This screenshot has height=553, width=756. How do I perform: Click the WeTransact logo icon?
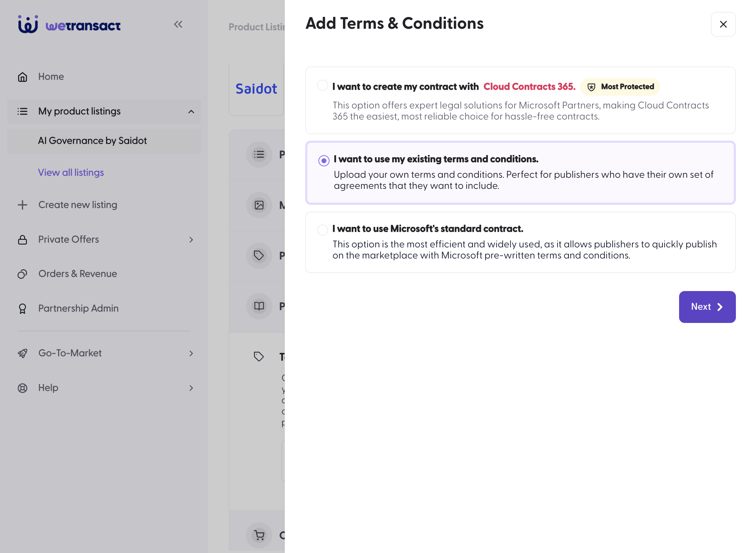[x=28, y=25]
